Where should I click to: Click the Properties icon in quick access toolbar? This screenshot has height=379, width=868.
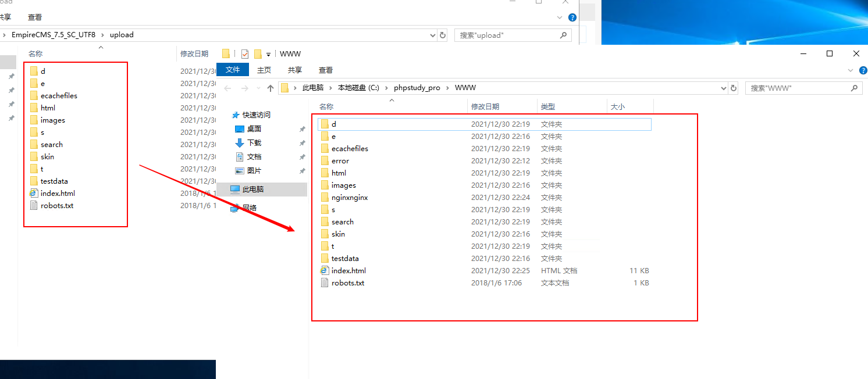[244, 53]
